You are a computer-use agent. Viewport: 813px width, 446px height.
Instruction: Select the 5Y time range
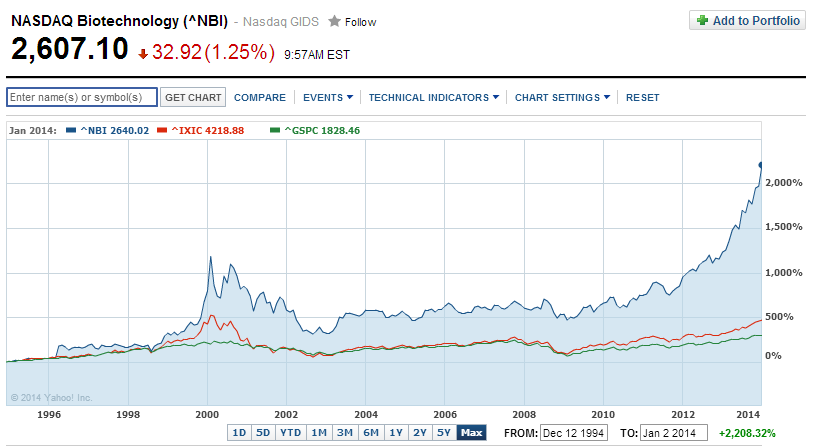pyautogui.click(x=444, y=433)
